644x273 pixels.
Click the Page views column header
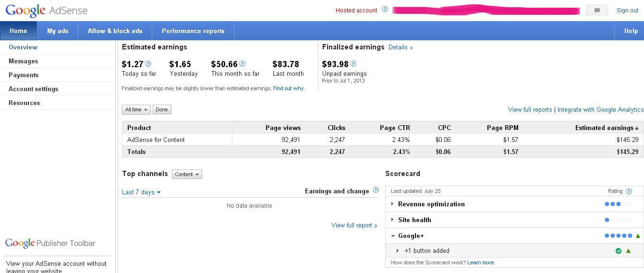point(283,128)
